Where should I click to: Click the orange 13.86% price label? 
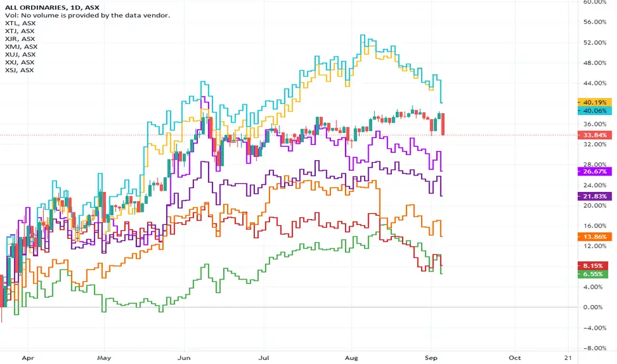[x=594, y=236]
